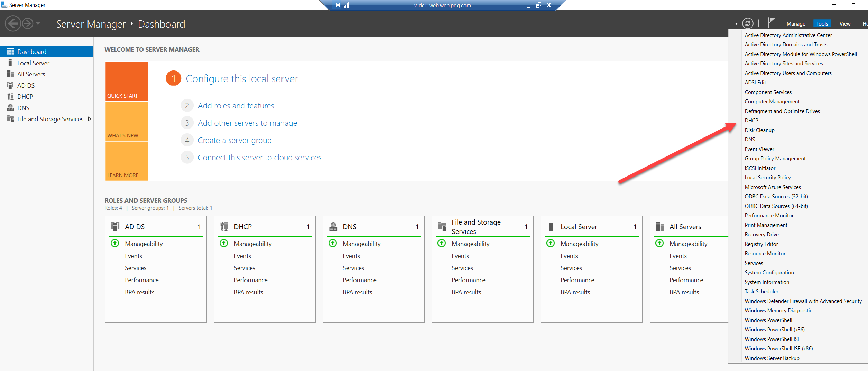Click the All Servers sidebar icon
This screenshot has height=371, width=868.
click(10, 74)
